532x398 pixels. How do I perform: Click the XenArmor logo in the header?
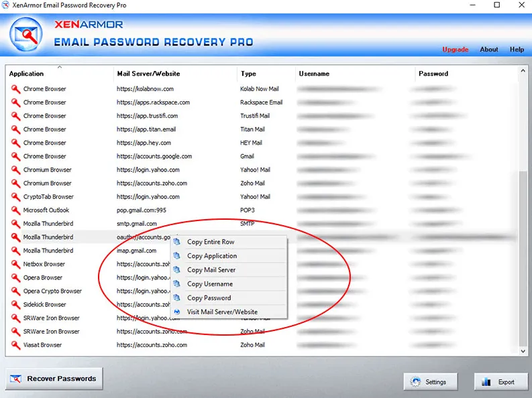click(x=28, y=35)
